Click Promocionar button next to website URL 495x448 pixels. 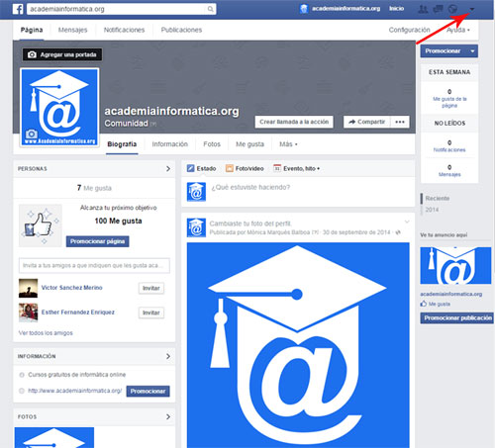point(148,391)
